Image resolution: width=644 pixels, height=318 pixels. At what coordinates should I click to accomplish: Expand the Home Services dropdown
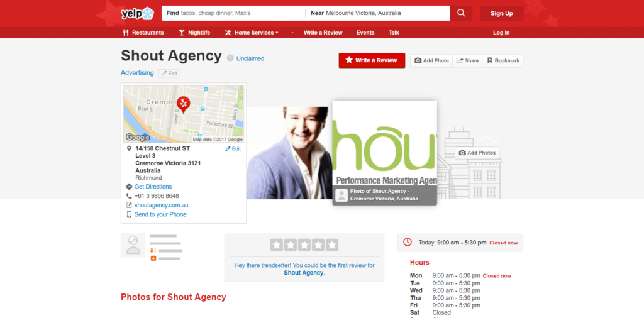252,33
